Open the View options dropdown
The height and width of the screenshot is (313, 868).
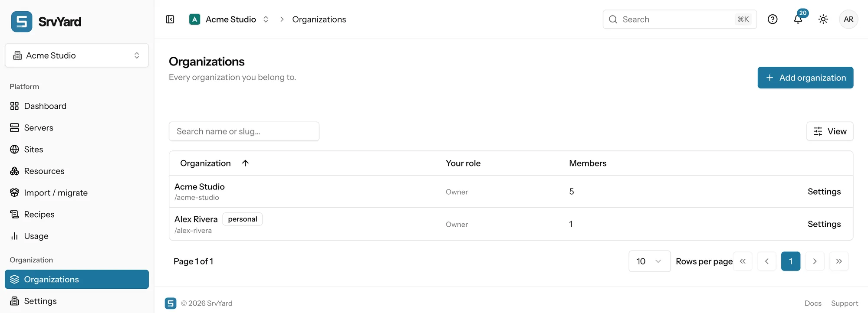click(830, 131)
